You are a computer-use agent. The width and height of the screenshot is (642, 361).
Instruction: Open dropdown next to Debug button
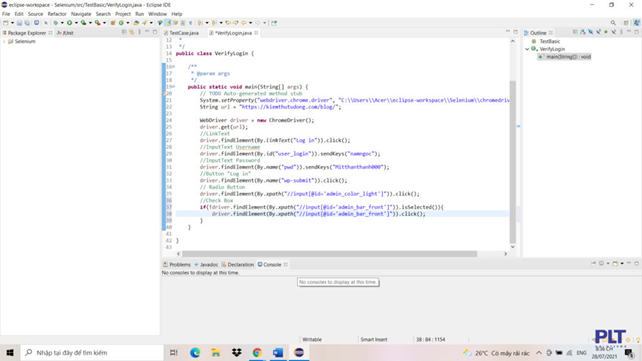(62, 23)
